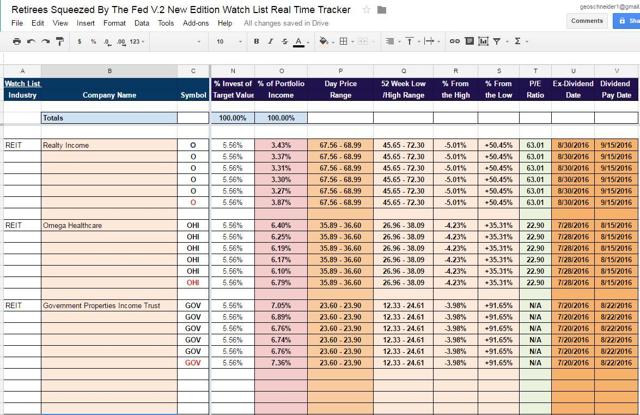Click 'All changes saved in Drive' status
The width and height of the screenshot is (640, 415).
(x=286, y=23)
